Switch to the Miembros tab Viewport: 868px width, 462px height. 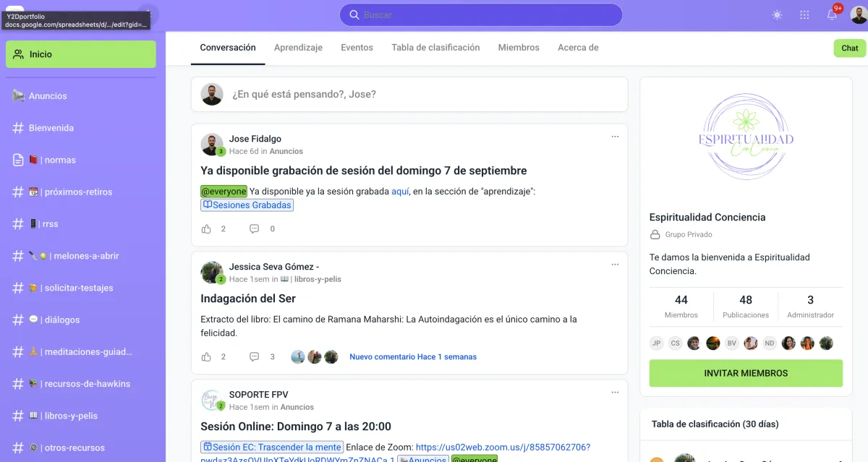click(x=519, y=48)
